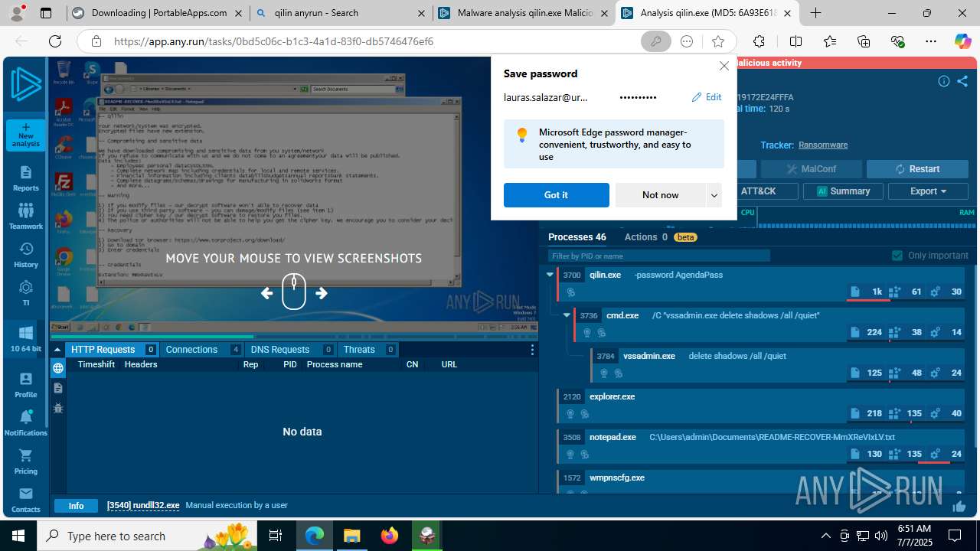Click the Restart button

(x=918, y=169)
